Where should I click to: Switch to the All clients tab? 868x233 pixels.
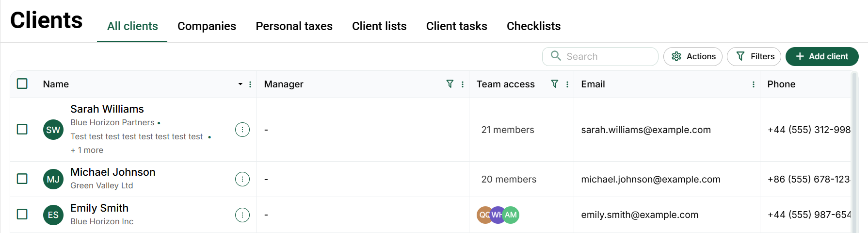point(132,26)
